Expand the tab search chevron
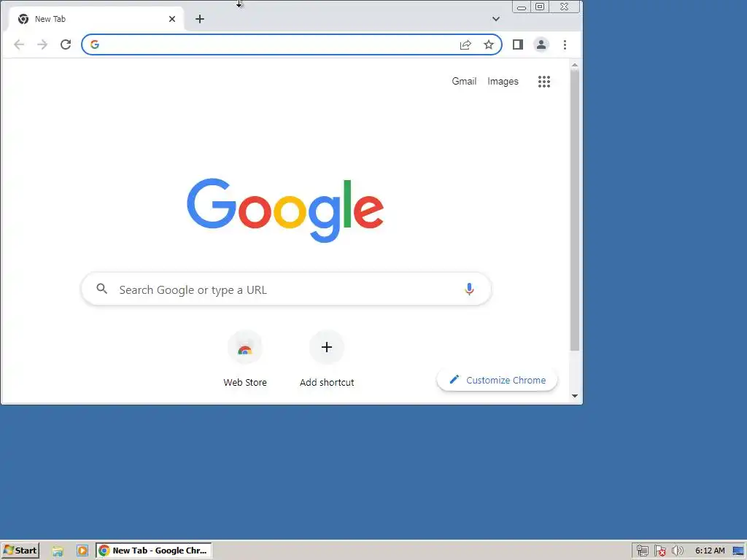 [x=496, y=19]
